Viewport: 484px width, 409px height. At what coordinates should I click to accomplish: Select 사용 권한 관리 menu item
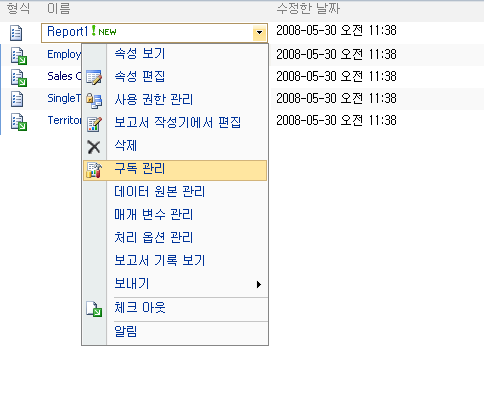175,100
